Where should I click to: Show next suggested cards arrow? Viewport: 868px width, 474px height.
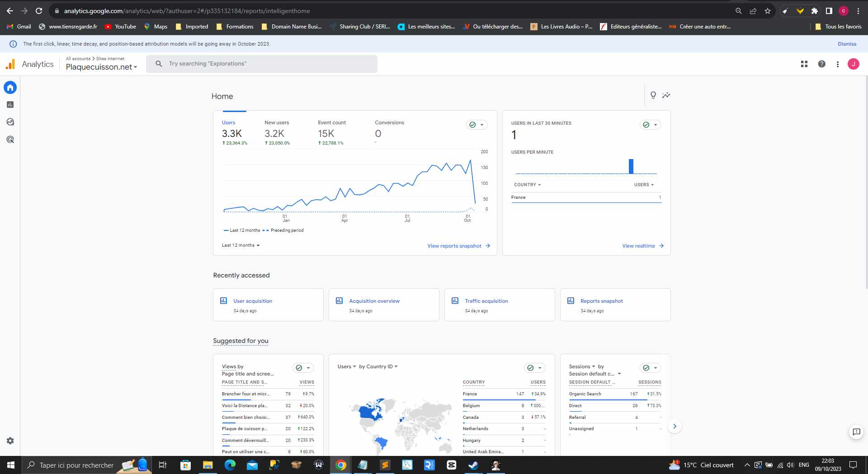point(675,426)
